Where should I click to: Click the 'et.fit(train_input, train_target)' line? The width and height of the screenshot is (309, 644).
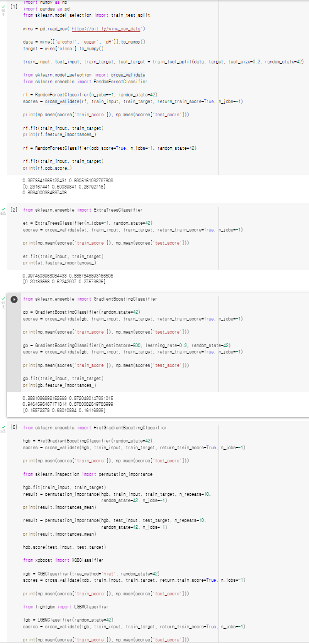[x=63, y=256]
